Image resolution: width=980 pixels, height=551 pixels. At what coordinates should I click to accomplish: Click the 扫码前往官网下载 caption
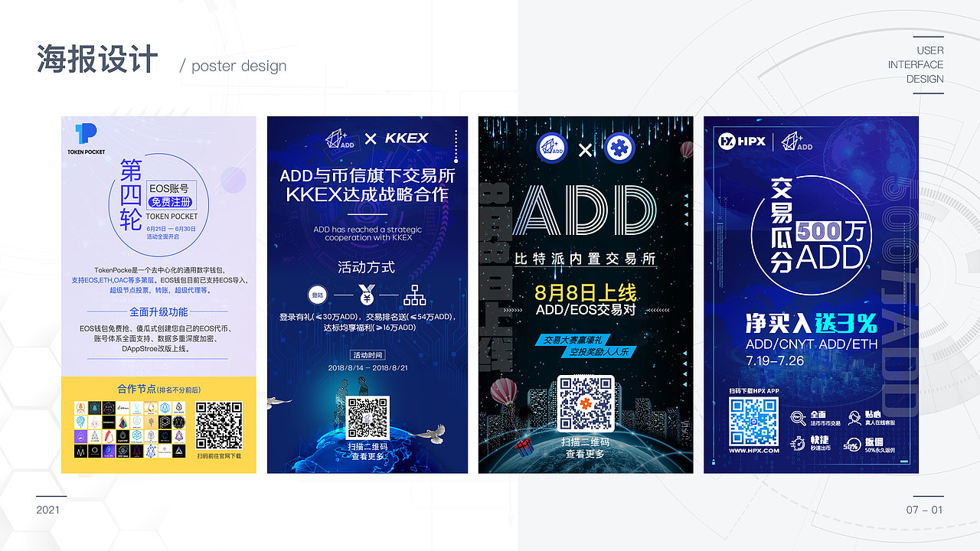point(219,456)
